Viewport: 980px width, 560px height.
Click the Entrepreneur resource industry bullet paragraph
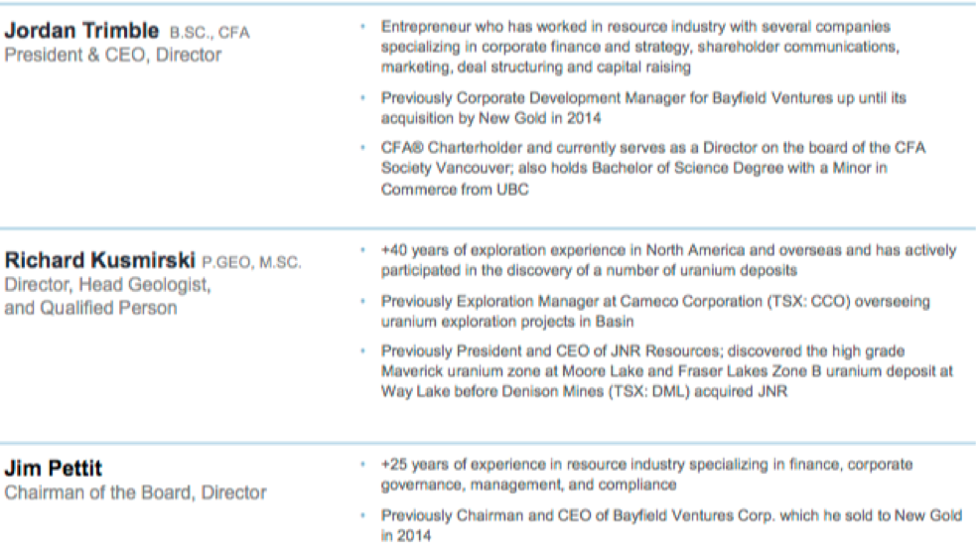tap(640, 47)
